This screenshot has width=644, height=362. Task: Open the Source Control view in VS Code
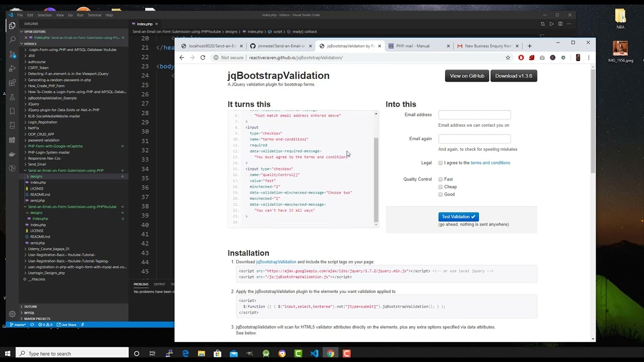[x=12, y=54]
